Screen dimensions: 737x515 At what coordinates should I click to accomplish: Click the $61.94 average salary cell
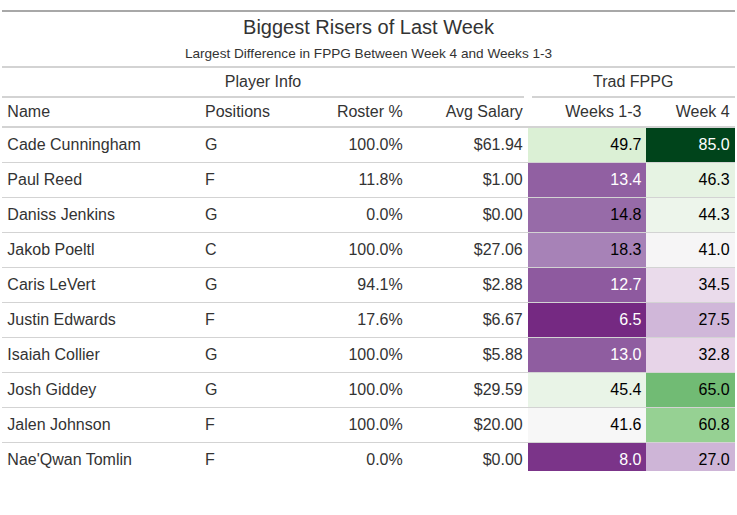[x=498, y=144]
